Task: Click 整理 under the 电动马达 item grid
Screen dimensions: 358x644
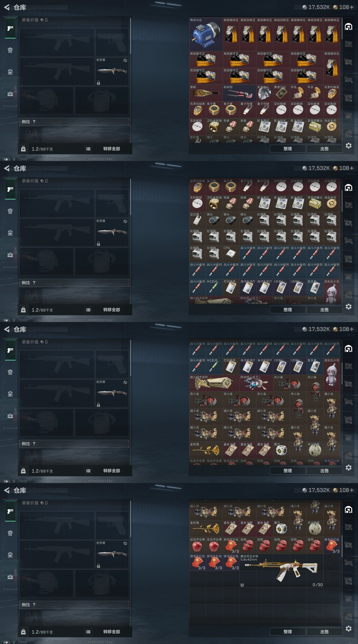Action: coord(288,148)
